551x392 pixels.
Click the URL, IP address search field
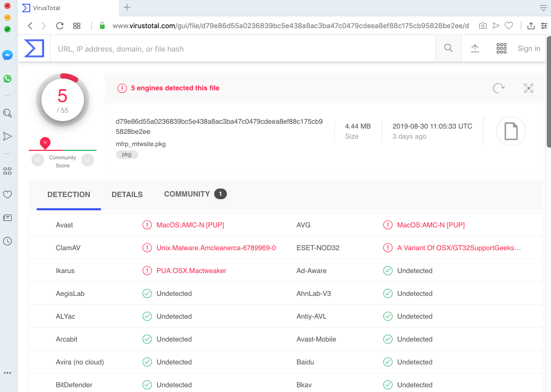pos(239,49)
